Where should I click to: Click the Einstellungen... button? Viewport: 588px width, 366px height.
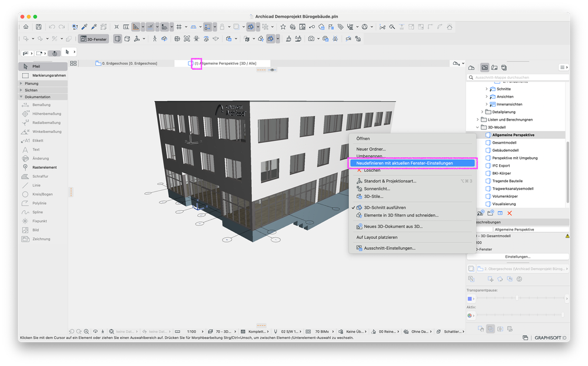(518, 257)
